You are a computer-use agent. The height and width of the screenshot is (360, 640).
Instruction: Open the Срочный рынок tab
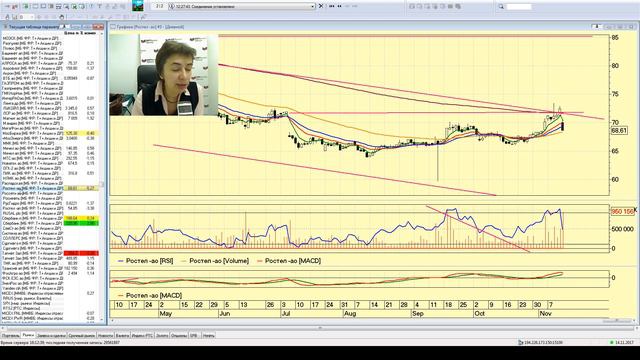coord(82,336)
